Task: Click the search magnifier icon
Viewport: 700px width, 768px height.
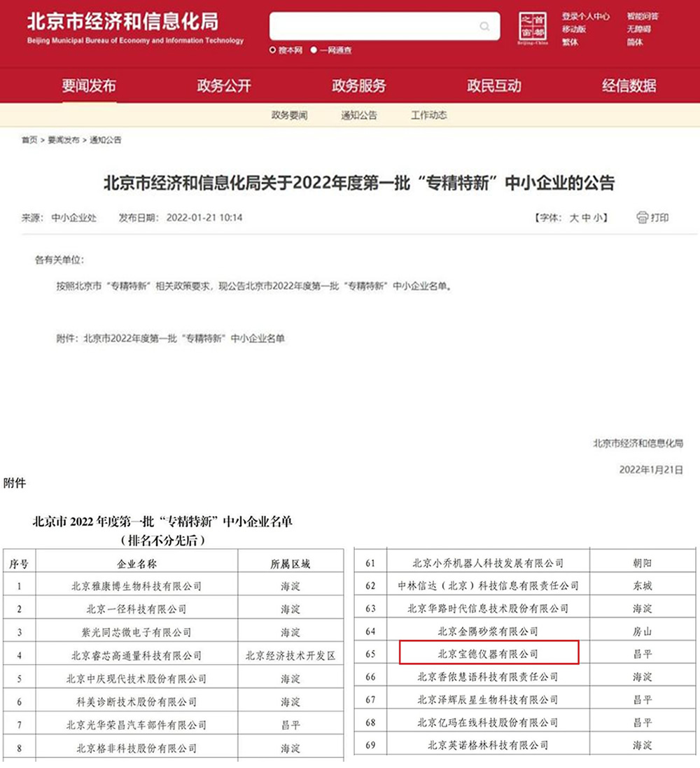Action: [x=484, y=27]
